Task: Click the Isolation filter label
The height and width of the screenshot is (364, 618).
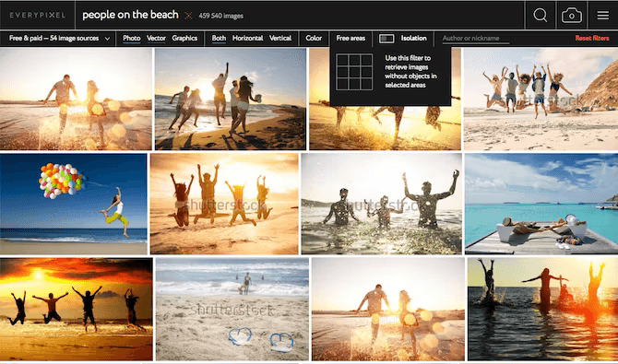Action: coord(414,38)
